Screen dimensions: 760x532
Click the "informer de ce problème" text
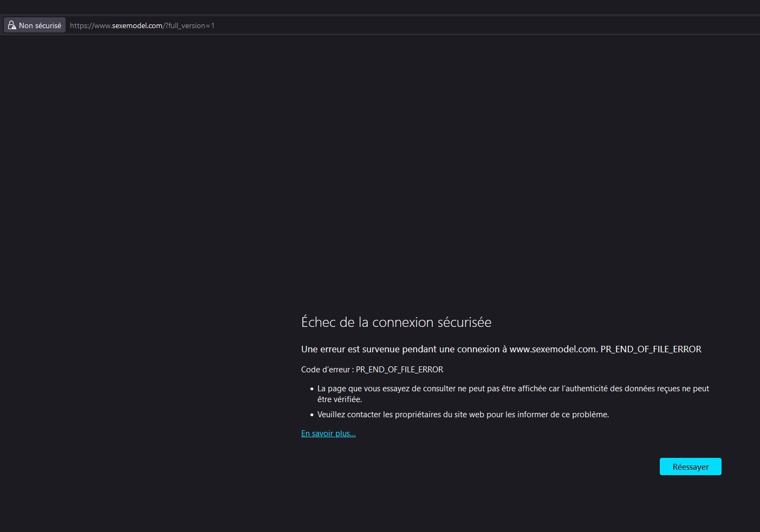pos(563,415)
